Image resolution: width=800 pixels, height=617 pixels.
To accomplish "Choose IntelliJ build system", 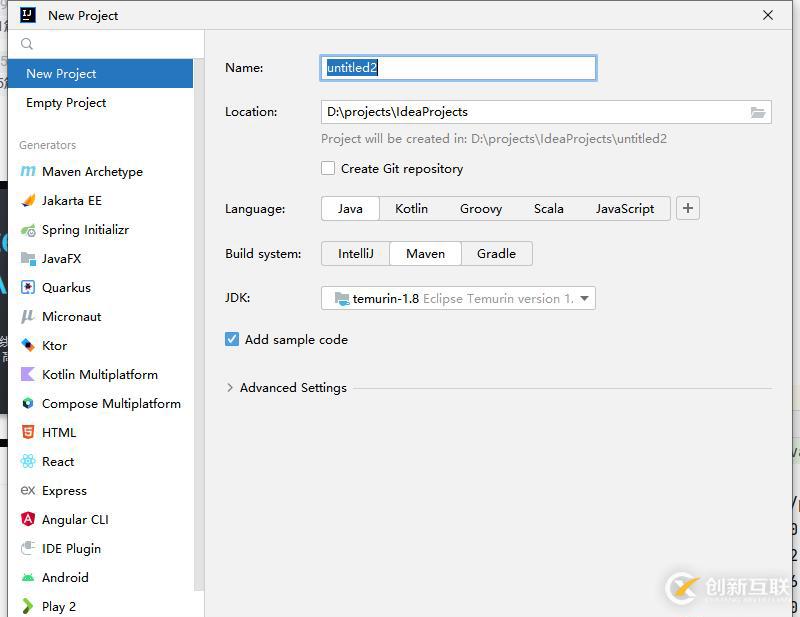I will 356,254.
